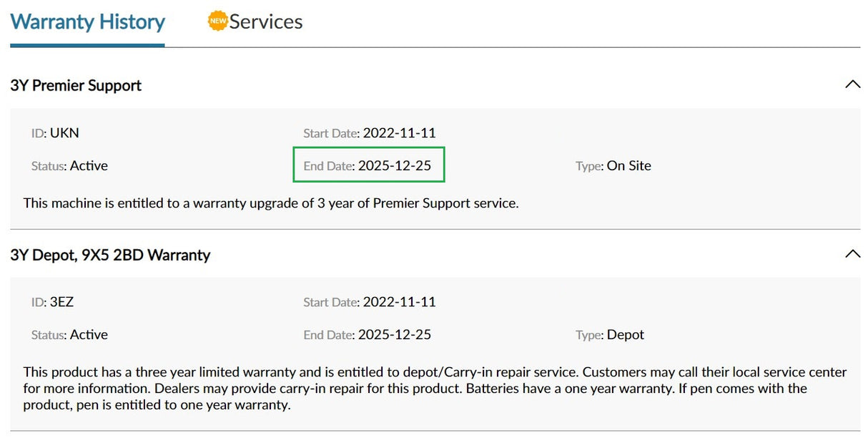Switch to the Warranty History tab
Image resolution: width=868 pixels, height=438 pixels.
pos(87,22)
